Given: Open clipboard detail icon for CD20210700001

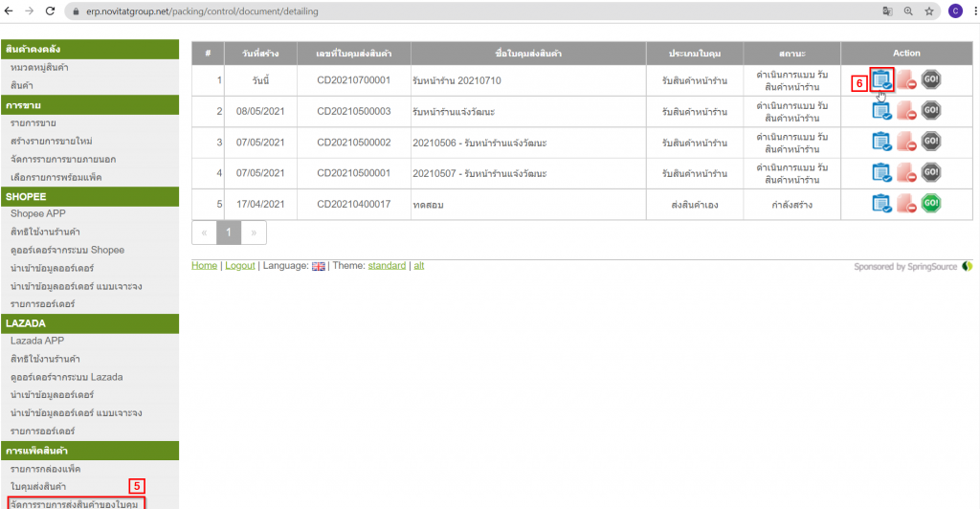Looking at the screenshot, I should point(880,81).
